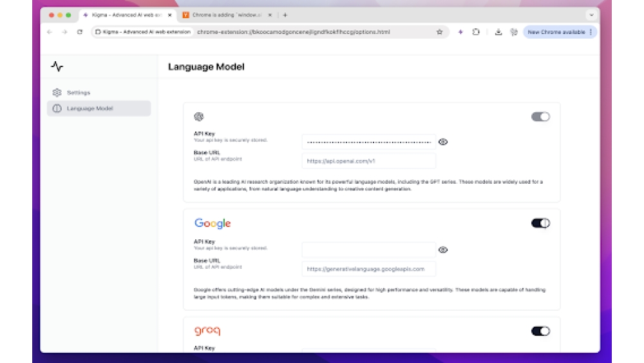
Task: Click the OpenAI API Key input field
Action: [x=369, y=142]
